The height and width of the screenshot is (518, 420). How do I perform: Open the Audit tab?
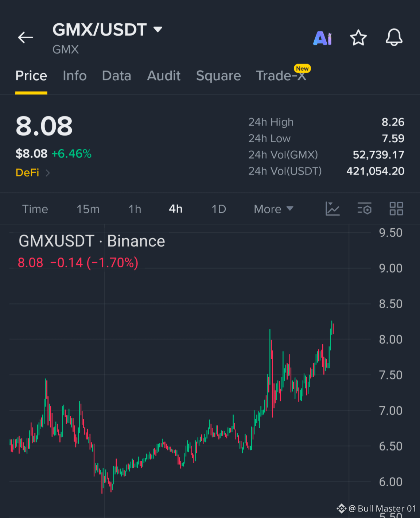tap(164, 76)
